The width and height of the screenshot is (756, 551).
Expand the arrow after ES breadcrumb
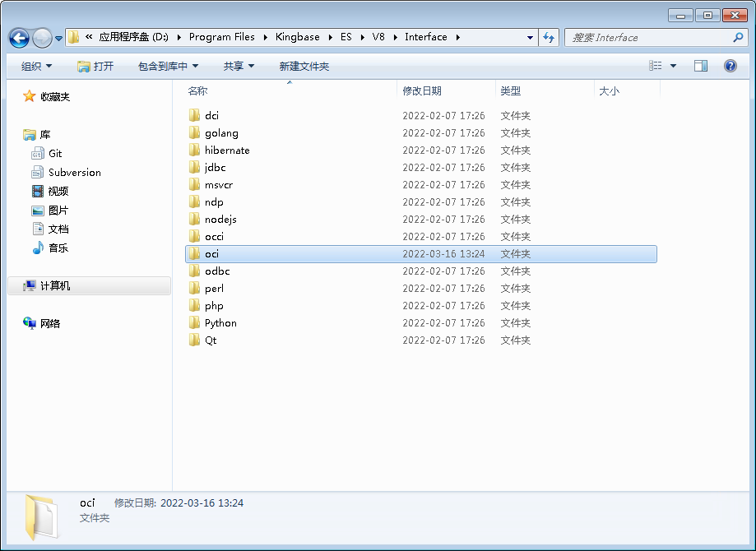pyautogui.click(x=363, y=37)
